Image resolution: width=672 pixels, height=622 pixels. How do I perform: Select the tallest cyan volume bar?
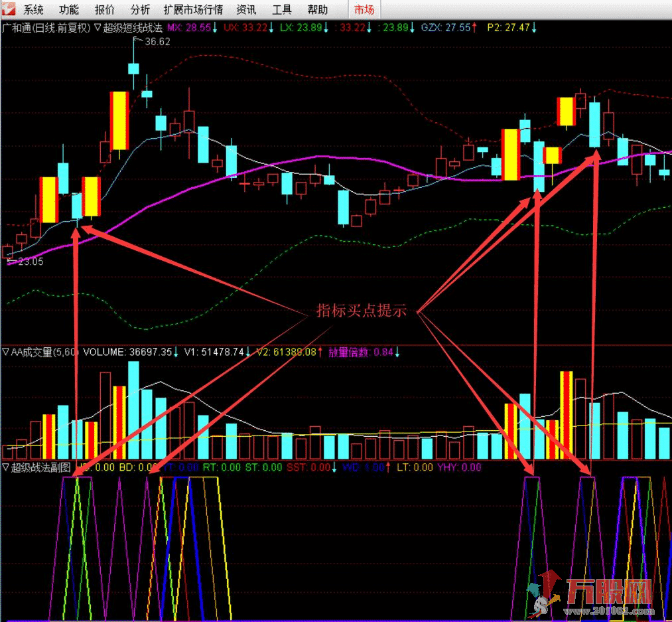[x=133, y=410]
